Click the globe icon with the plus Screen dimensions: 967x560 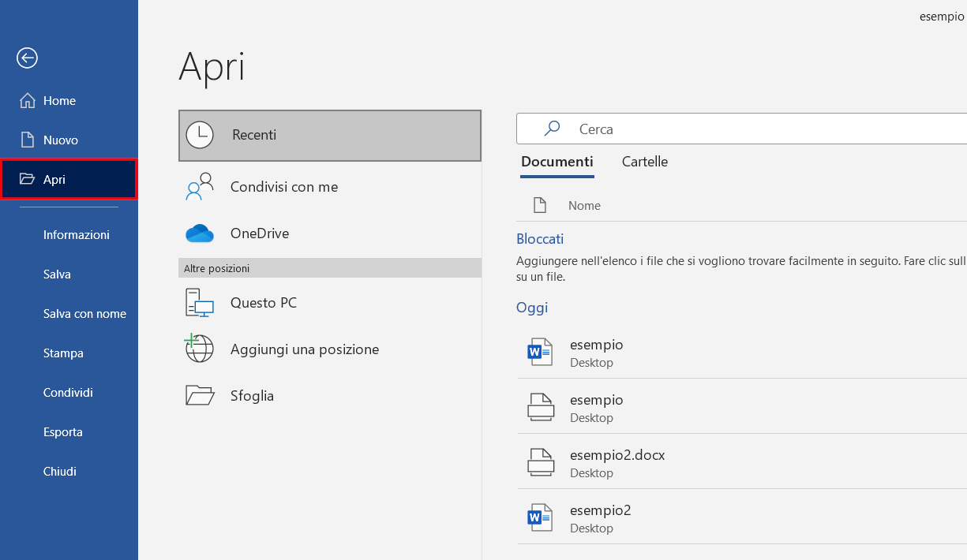click(x=199, y=348)
